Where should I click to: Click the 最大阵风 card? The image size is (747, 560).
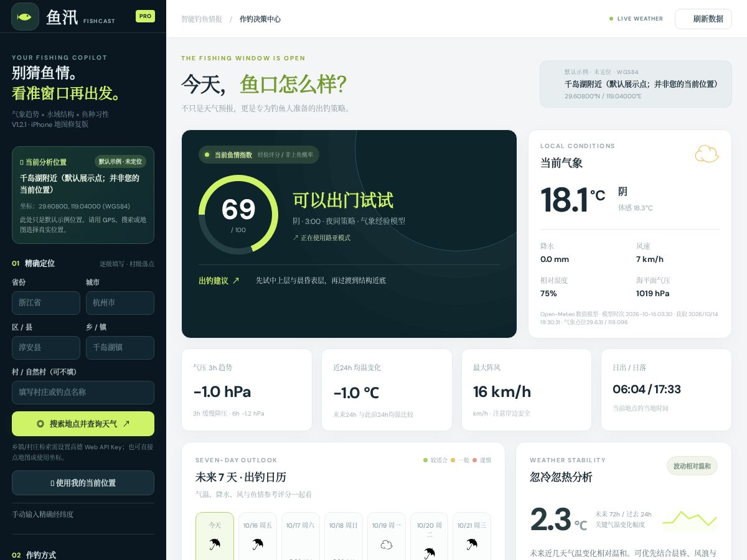(527, 390)
